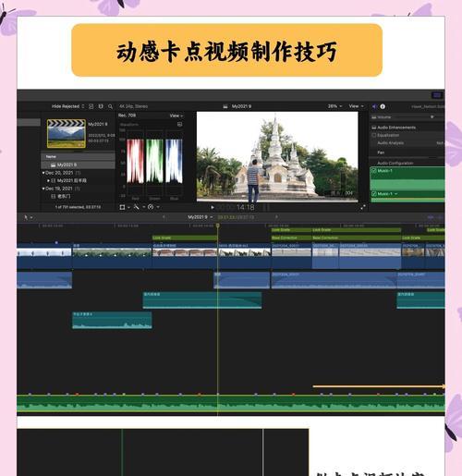Open Transform tool dropdown arrow
Image resolution: width=462 pixels, height=476 pixels.
128,207
